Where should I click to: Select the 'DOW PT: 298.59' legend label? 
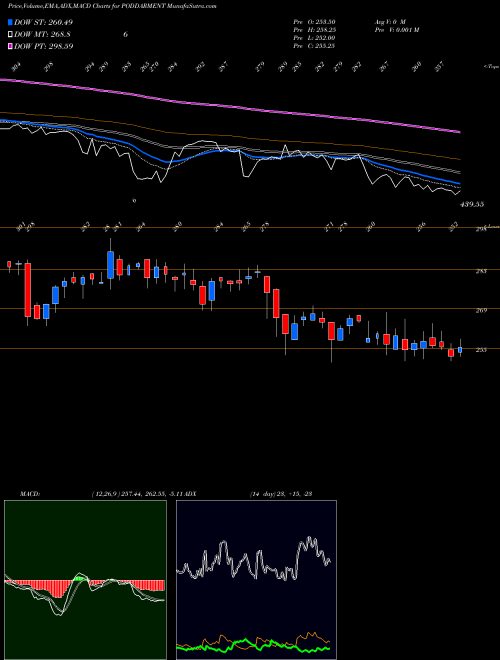click(x=44, y=46)
